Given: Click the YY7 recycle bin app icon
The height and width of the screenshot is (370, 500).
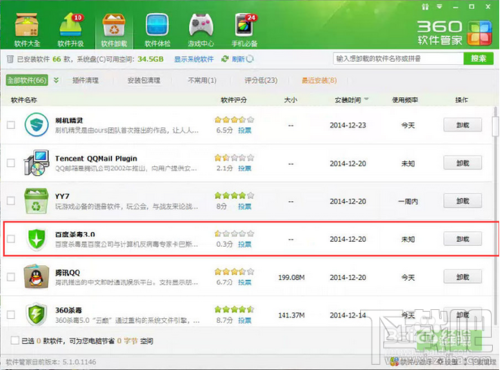Looking at the screenshot, I should coord(36,201).
